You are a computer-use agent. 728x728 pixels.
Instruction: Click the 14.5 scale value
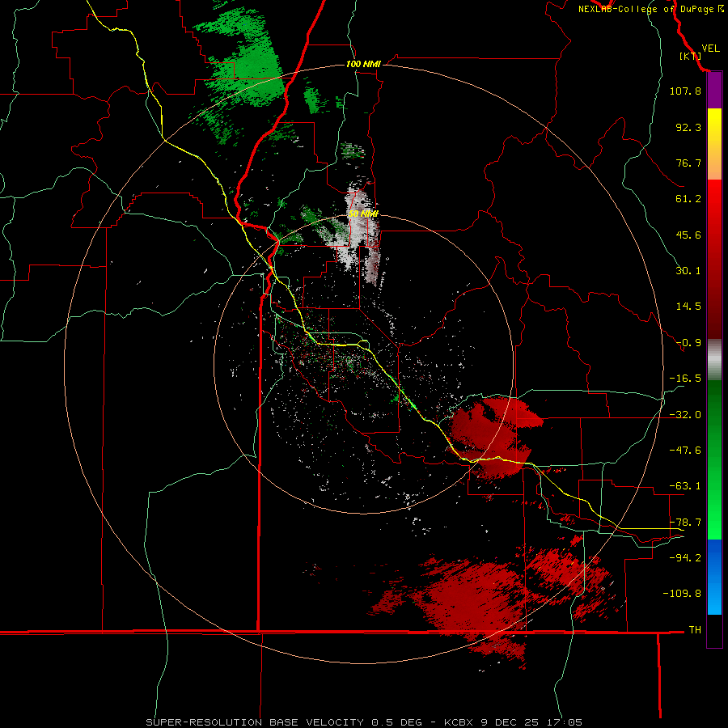tap(688, 307)
